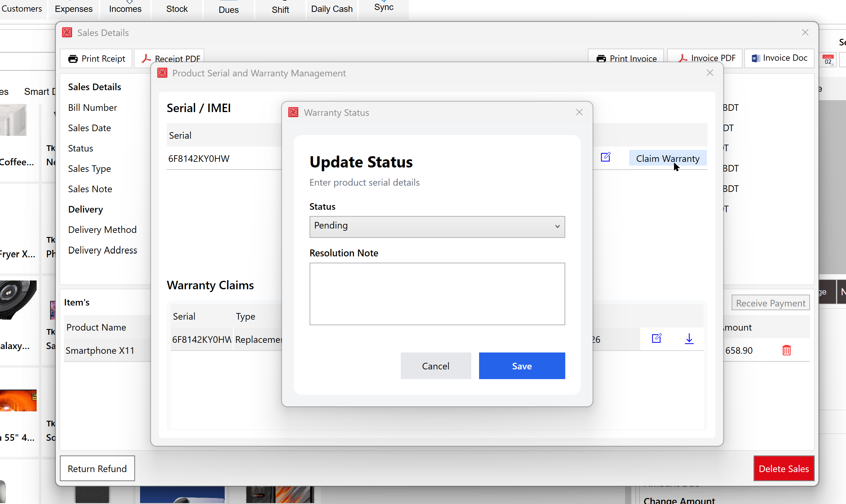
Task: Select serial 6F8142KY0HW in Serial / IMEI list
Action: tap(199, 159)
